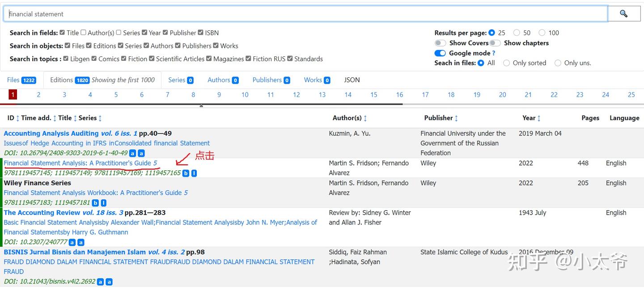Switch to the Files tab

click(x=21, y=80)
